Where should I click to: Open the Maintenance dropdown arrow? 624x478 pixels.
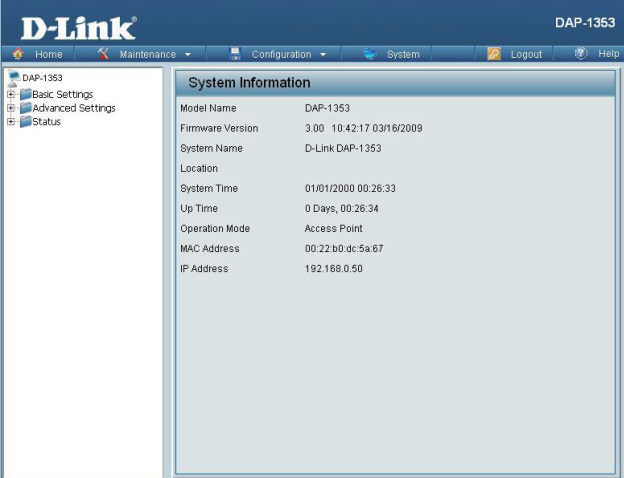click(188, 55)
